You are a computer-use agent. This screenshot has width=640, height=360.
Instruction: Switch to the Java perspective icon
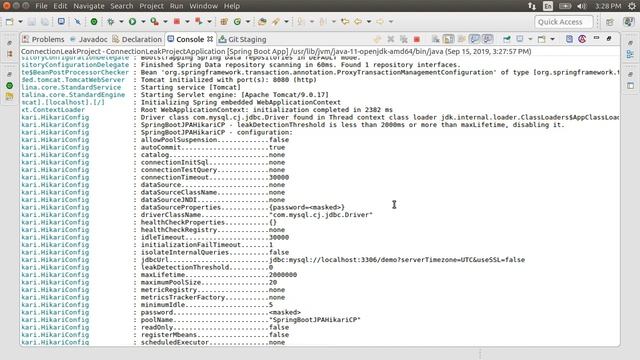tap(628, 22)
